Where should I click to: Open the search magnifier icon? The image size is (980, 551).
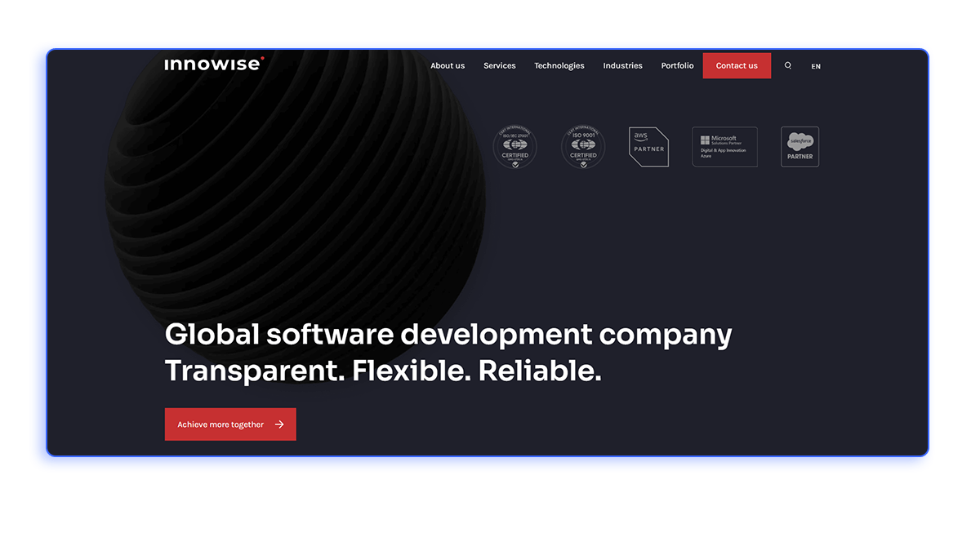click(788, 65)
